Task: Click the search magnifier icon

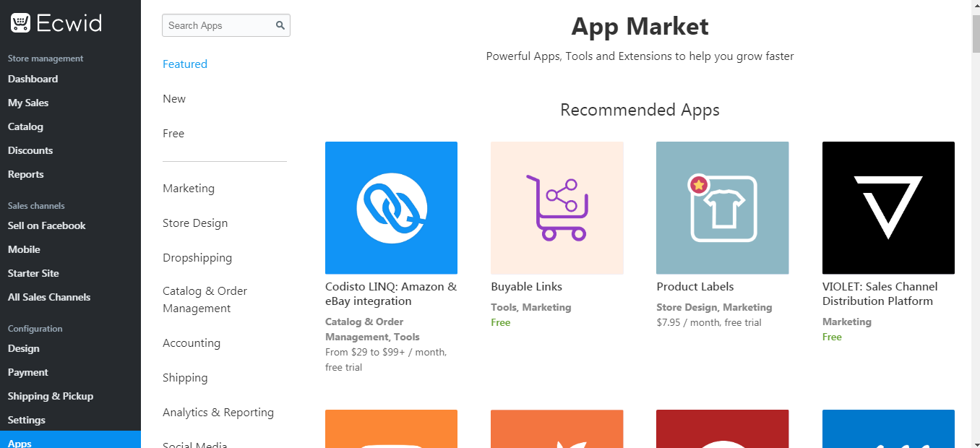Action: 280,25
